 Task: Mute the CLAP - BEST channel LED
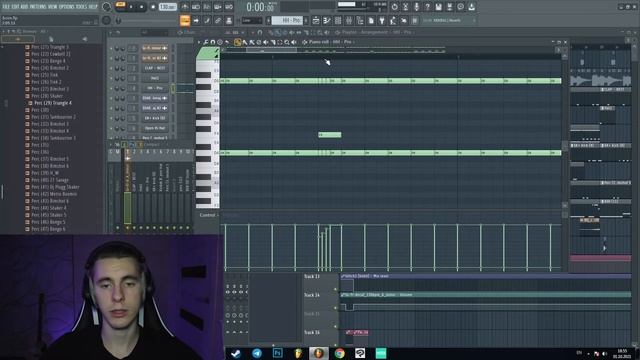point(111,69)
